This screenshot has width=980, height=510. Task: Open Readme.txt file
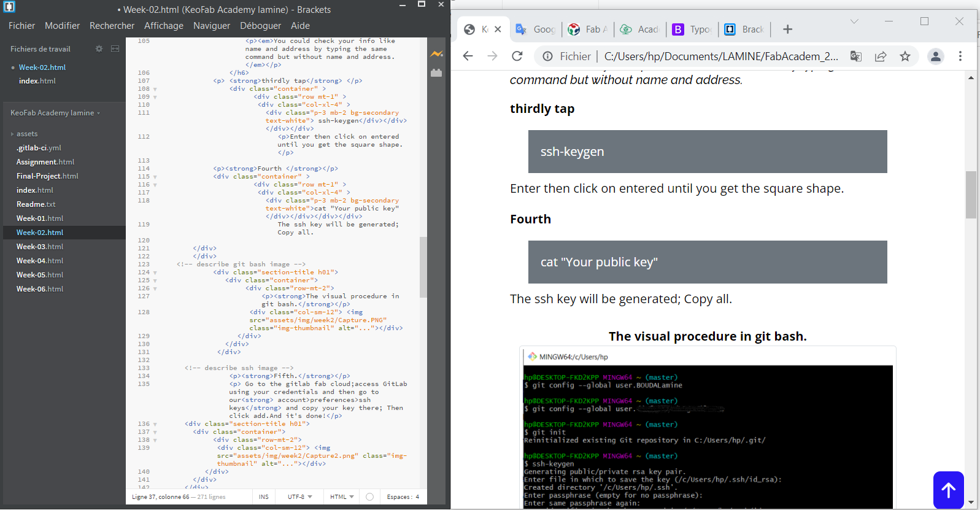pos(36,204)
